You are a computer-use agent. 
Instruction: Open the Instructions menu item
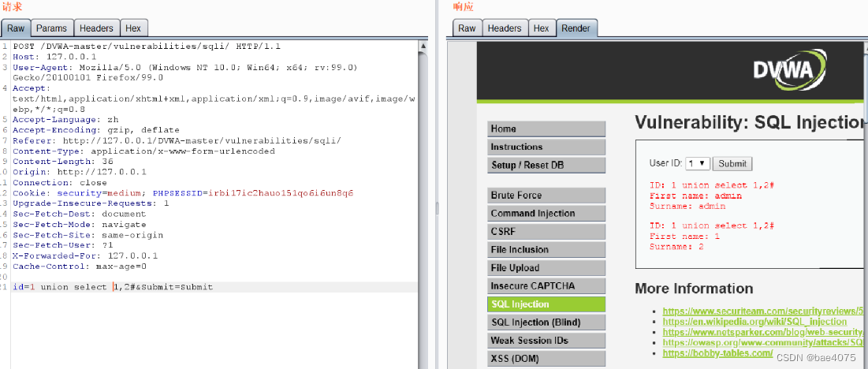point(546,147)
